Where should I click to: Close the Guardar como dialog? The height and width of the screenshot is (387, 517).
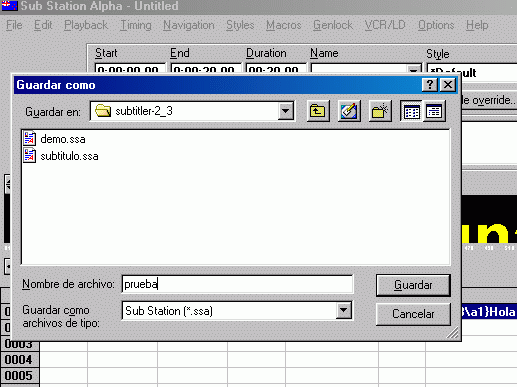(448, 85)
